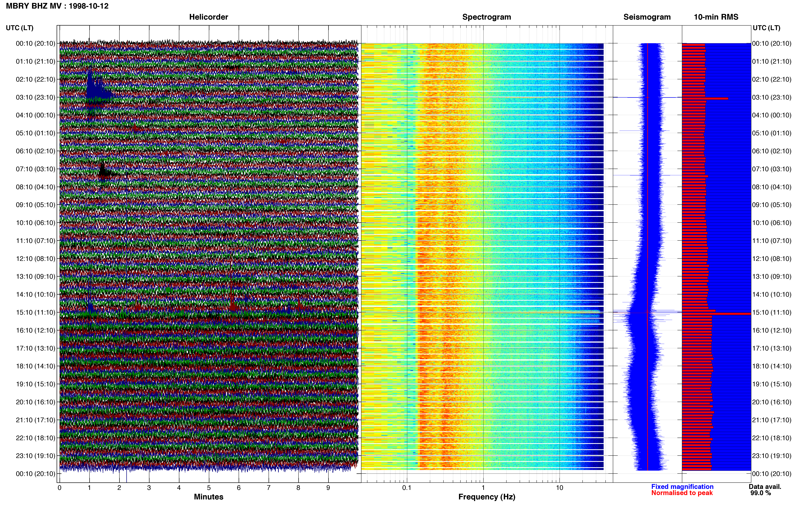This screenshot has width=812, height=508.
Task: Click the 20:10 (16:10) label beside the RMS panel
Action: point(772,402)
